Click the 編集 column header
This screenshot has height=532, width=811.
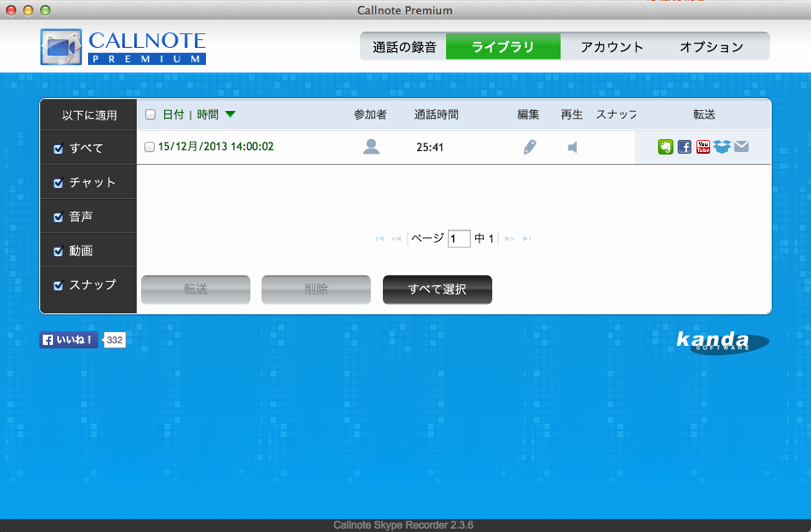(x=528, y=114)
